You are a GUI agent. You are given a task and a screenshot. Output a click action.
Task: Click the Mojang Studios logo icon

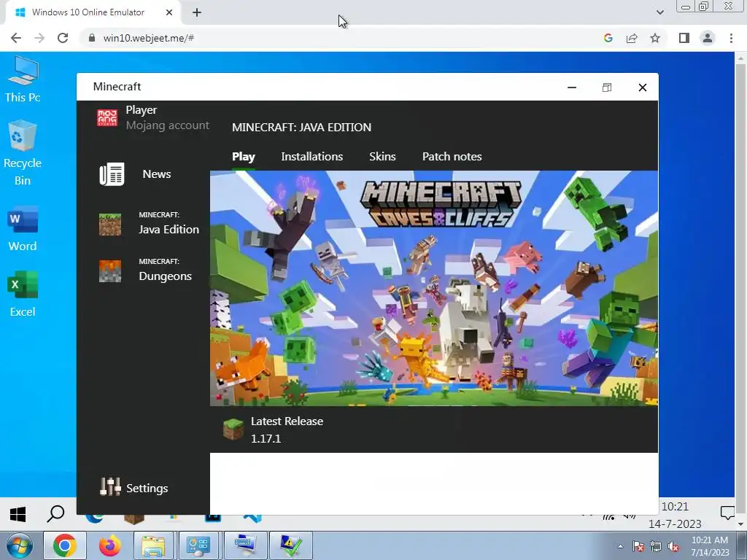[x=107, y=117]
